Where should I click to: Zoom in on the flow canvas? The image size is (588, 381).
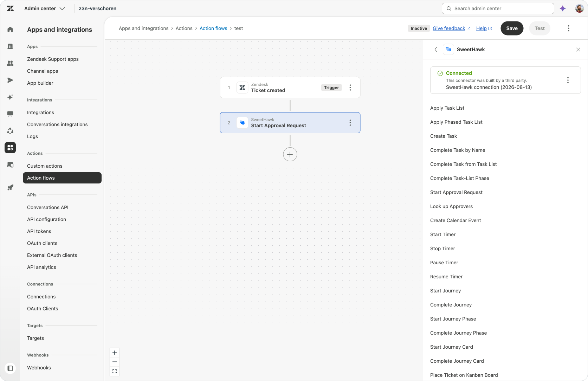click(x=115, y=353)
